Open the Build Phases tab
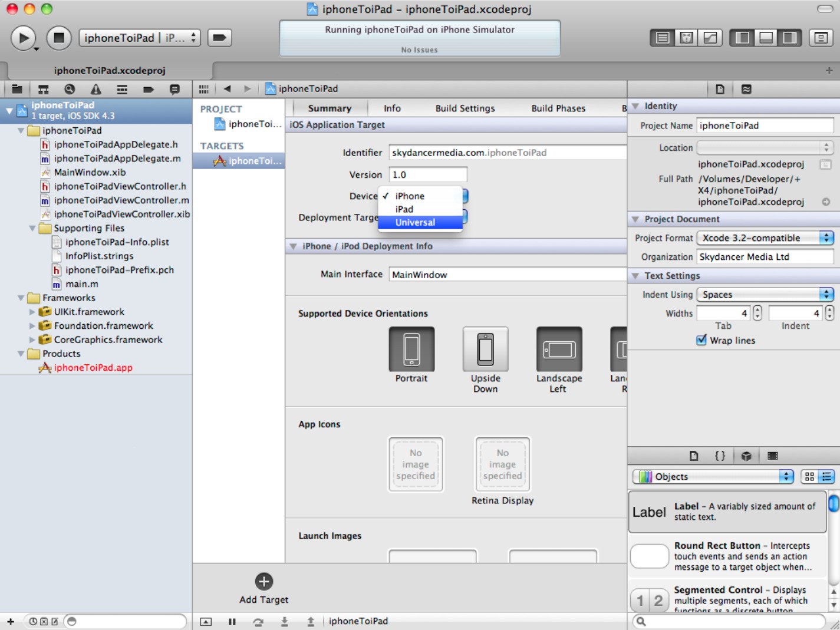 click(x=558, y=108)
